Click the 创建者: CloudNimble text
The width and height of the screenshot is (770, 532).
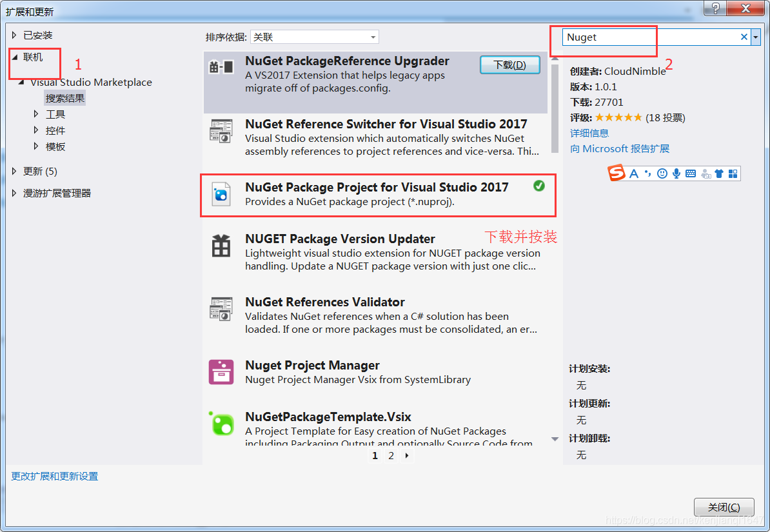pos(618,71)
